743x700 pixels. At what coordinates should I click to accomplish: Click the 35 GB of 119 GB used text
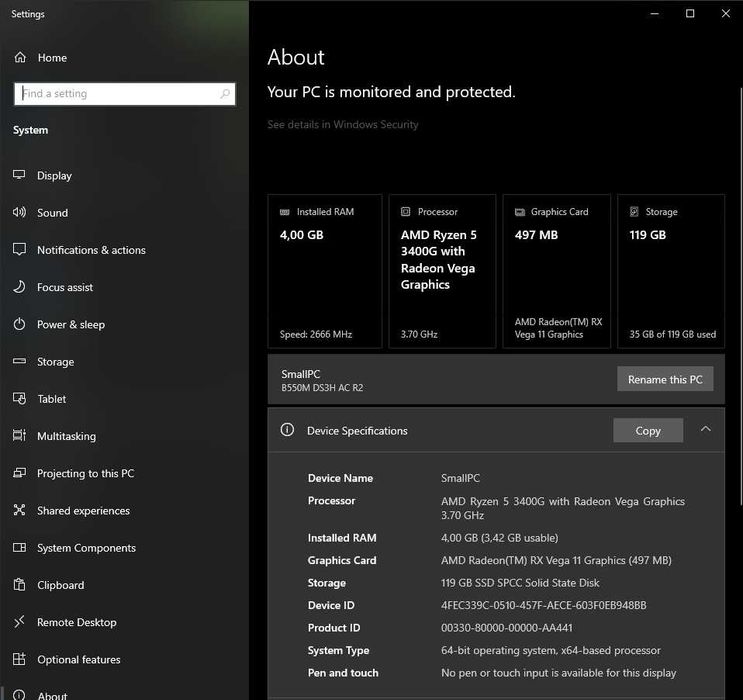coord(672,334)
